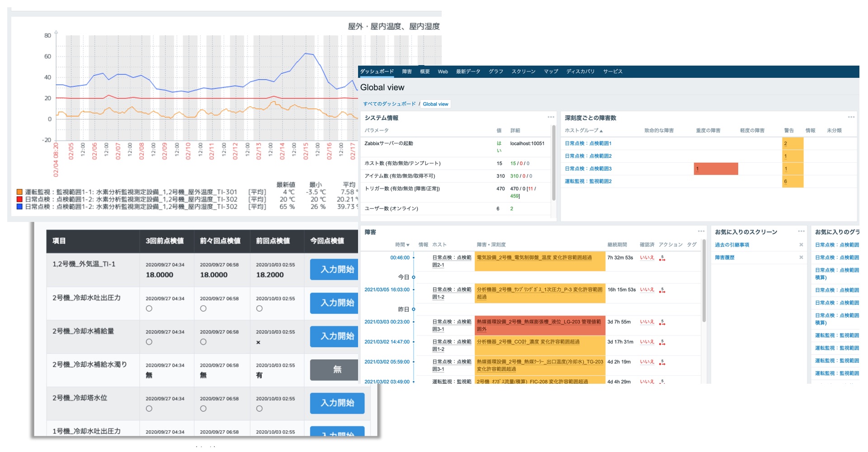Click blue legend swatch for 屋内湿度_TI-302
The image size is (868, 452).
click(19, 207)
